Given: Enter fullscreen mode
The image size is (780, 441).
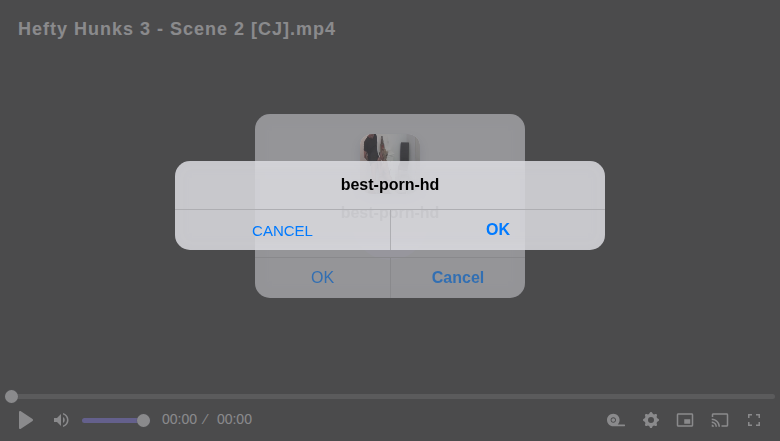Looking at the screenshot, I should [x=754, y=420].
